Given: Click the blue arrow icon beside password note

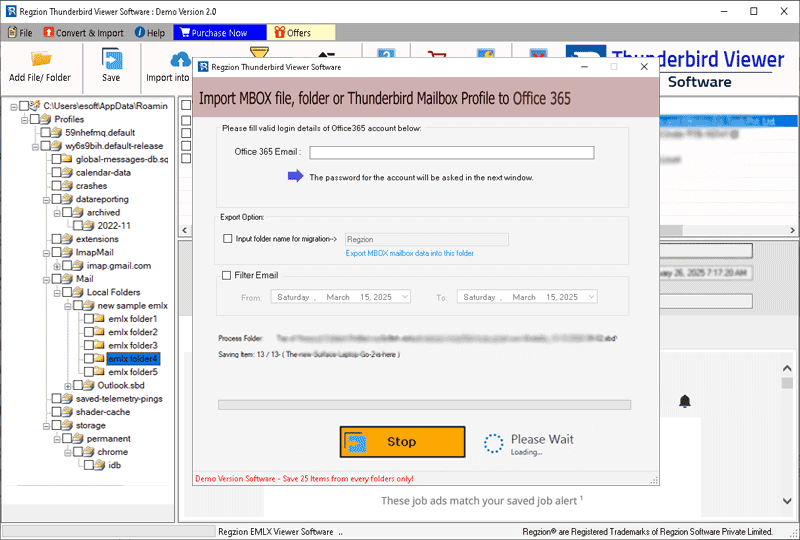Looking at the screenshot, I should 295,177.
